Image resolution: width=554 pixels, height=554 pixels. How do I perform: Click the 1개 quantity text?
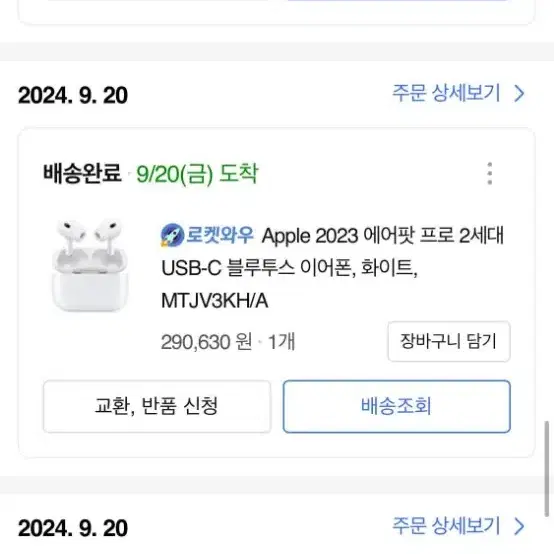click(x=281, y=342)
